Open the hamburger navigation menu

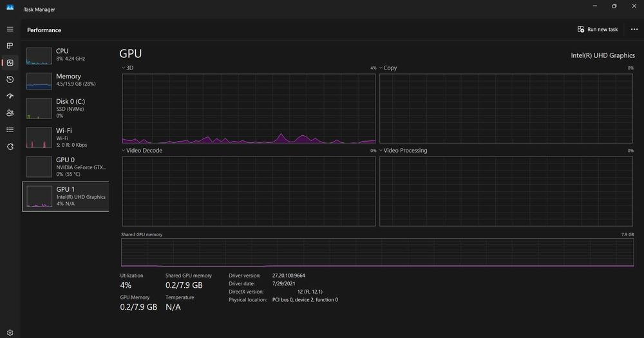click(10, 29)
